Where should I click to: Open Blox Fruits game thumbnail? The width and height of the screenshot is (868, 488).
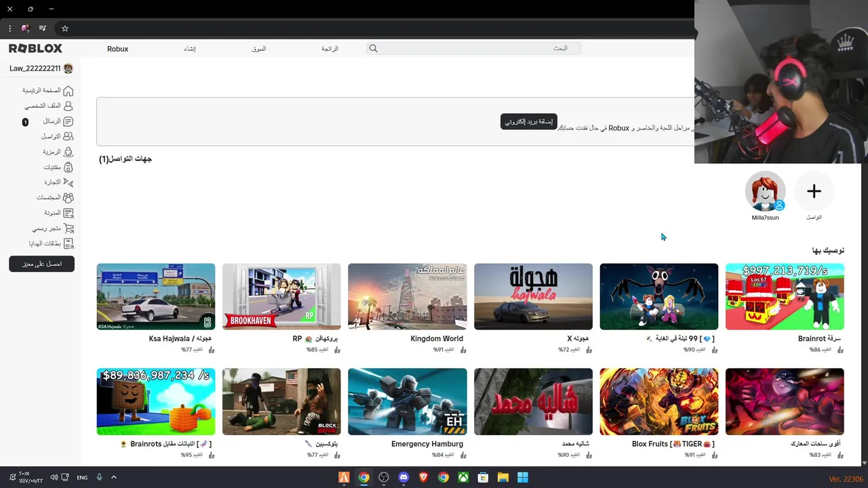point(659,402)
